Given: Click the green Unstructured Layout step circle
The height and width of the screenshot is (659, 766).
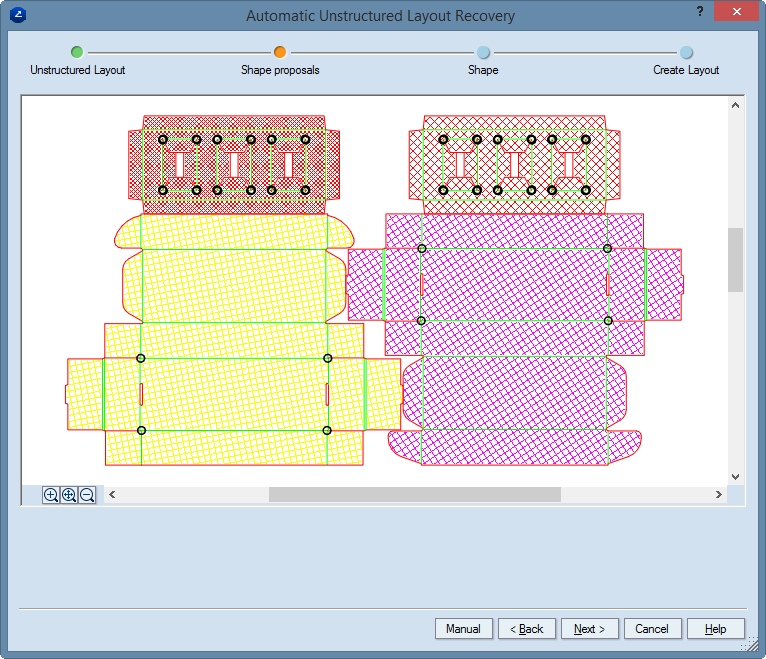Looking at the screenshot, I should pyautogui.click(x=77, y=52).
